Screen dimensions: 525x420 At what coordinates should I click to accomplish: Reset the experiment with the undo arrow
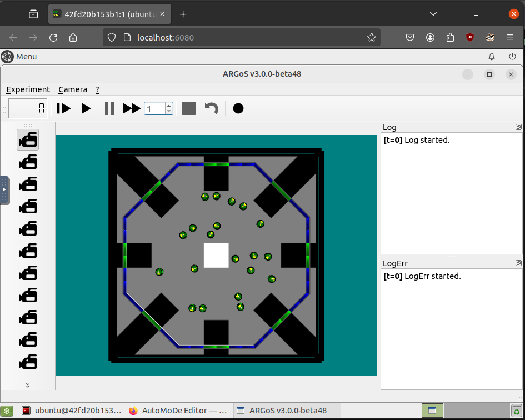coord(212,108)
